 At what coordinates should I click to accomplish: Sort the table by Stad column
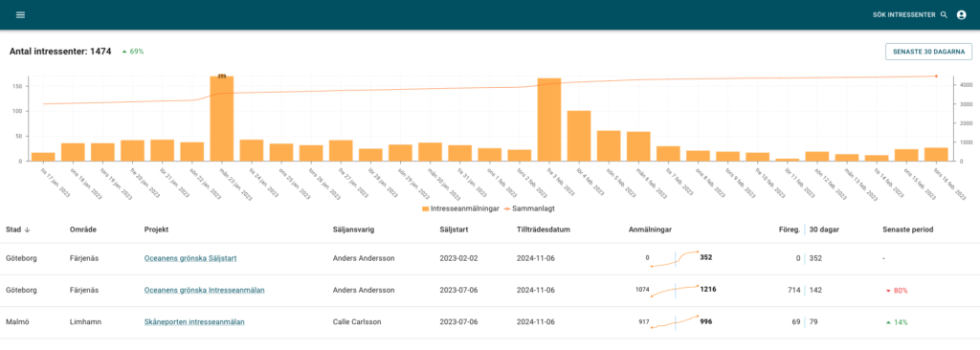point(18,230)
